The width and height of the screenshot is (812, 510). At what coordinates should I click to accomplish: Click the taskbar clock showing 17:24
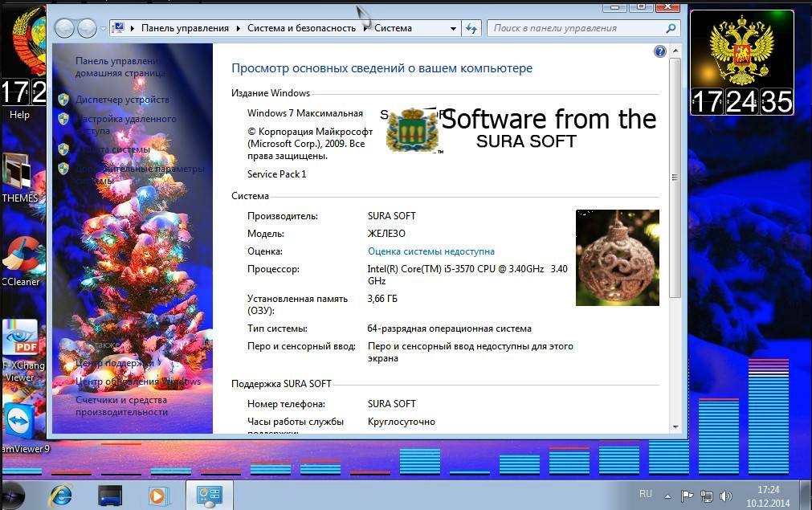(x=768, y=496)
